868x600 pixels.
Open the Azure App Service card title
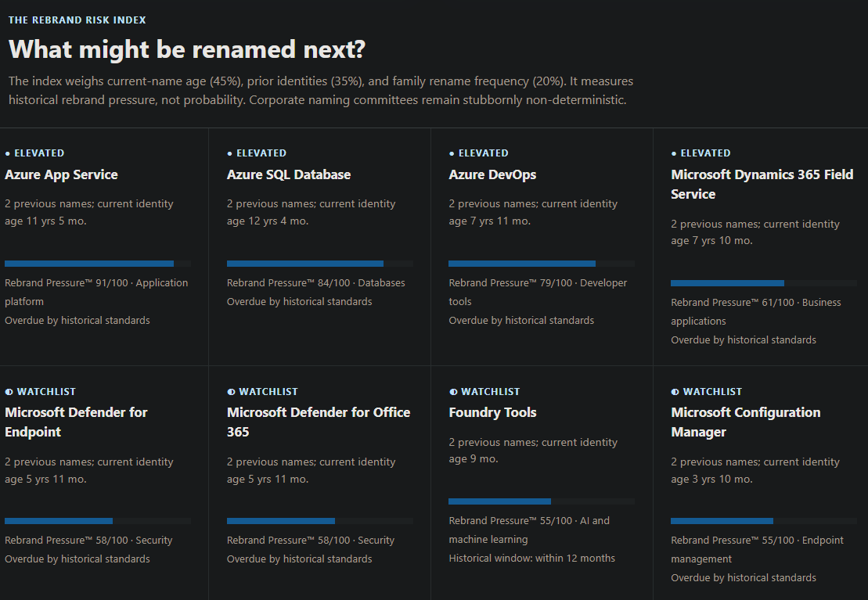pyautogui.click(x=62, y=175)
